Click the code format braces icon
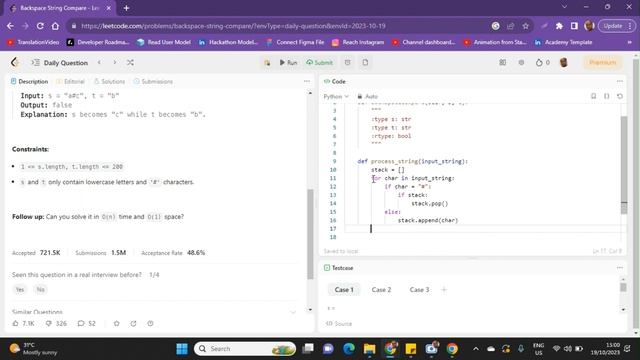 (x=607, y=96)
